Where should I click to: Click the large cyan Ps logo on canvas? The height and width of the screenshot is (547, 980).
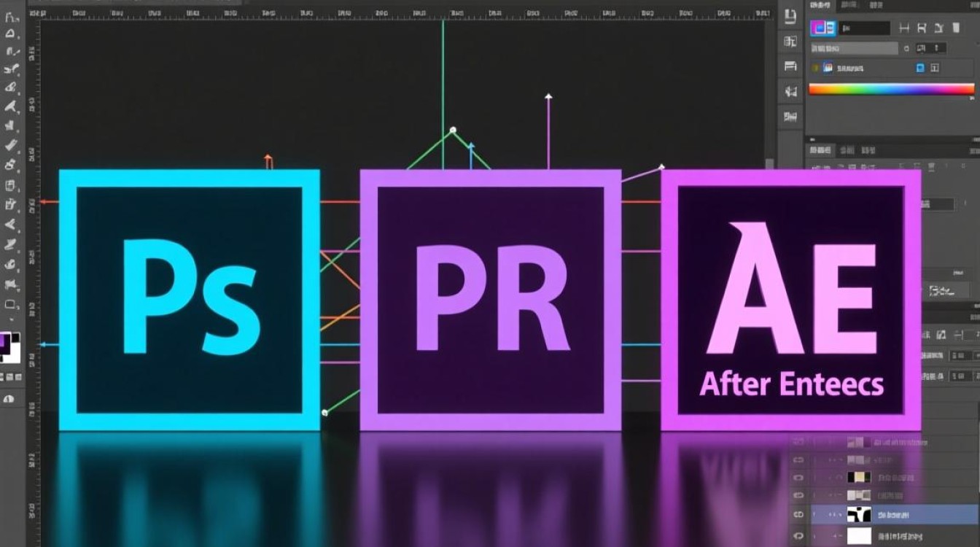[189, 299]
